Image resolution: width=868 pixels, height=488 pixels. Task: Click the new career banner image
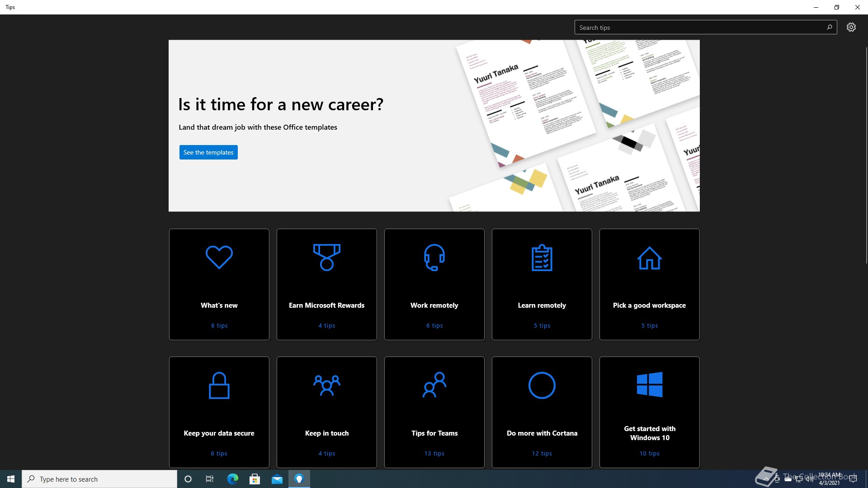574,126
